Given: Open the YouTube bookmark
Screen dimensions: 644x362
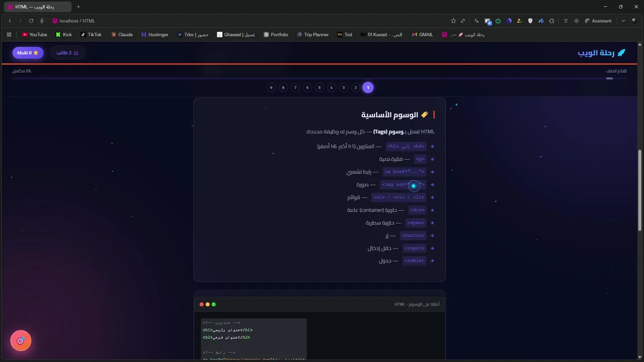Looking at the screenshot, I should pos(35,35).
